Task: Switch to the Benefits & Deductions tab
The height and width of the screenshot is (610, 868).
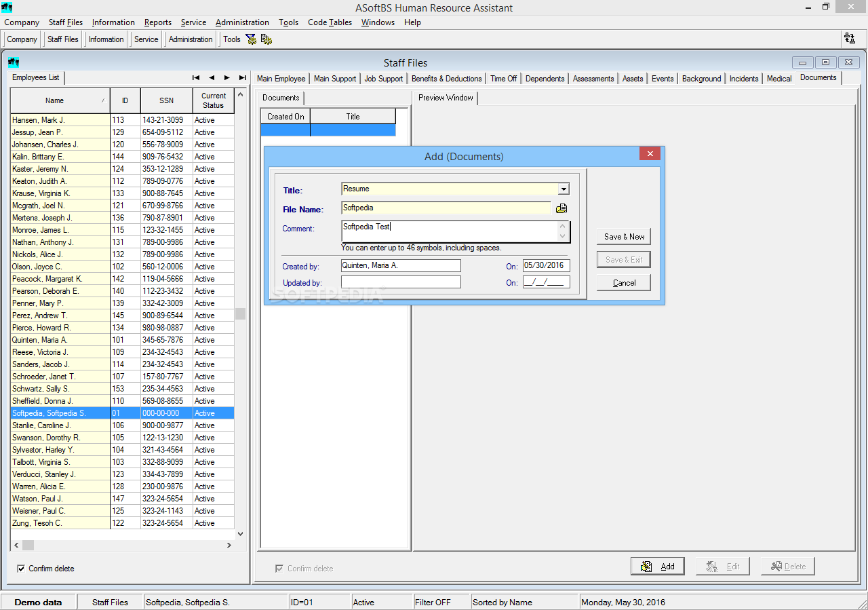Action: [x=447, y=79]
